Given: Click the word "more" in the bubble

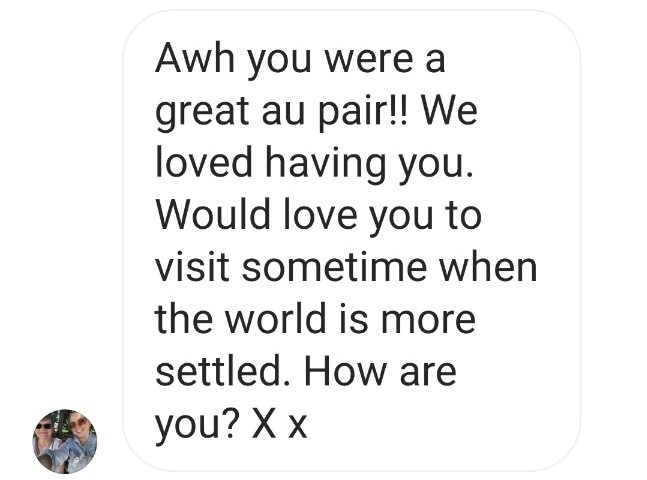Looking at the screenshot, I should [428, 320].
